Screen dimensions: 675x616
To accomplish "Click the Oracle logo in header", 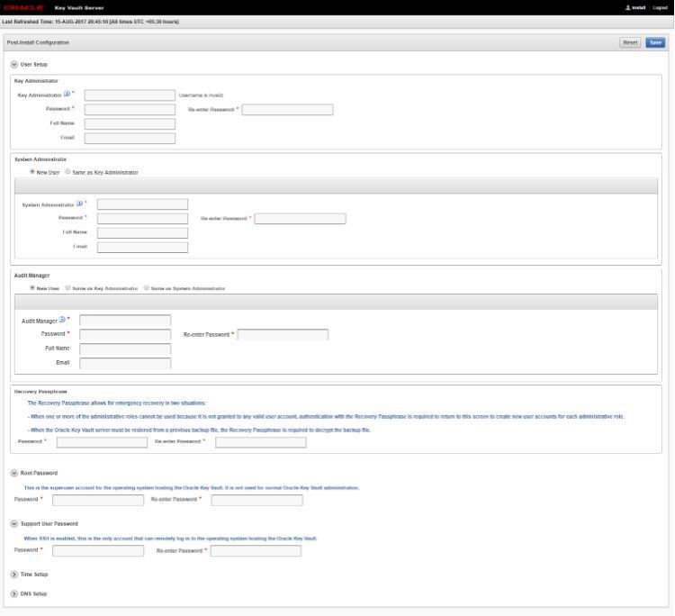I will pyautogui.click(x=24, y=7).
